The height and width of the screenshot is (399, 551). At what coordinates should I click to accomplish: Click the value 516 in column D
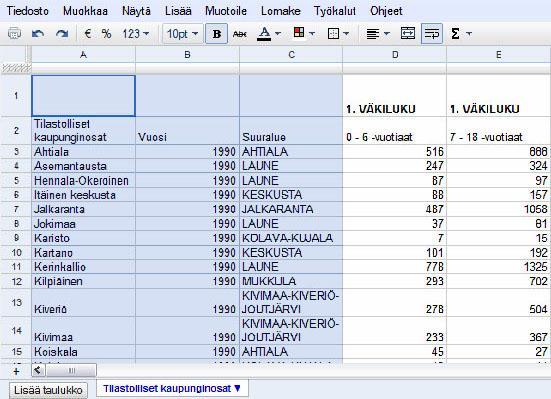point(395,152)
